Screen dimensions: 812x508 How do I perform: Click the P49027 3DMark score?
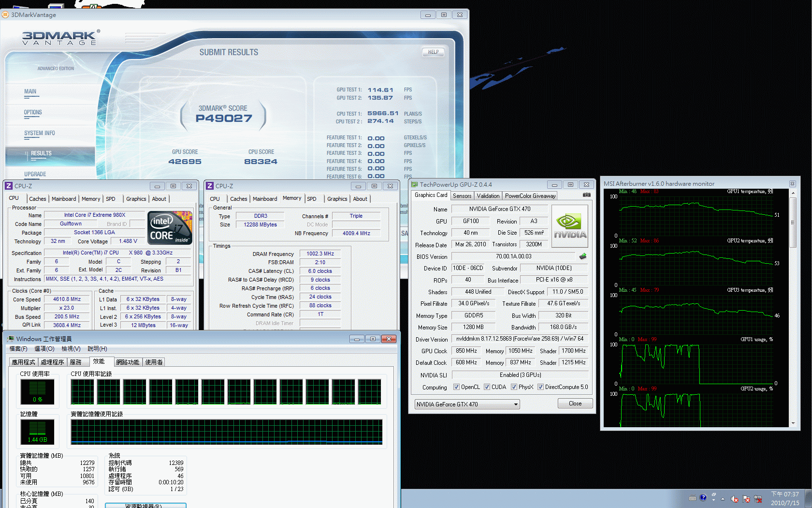pyautogui.click(x=224, y=118)
